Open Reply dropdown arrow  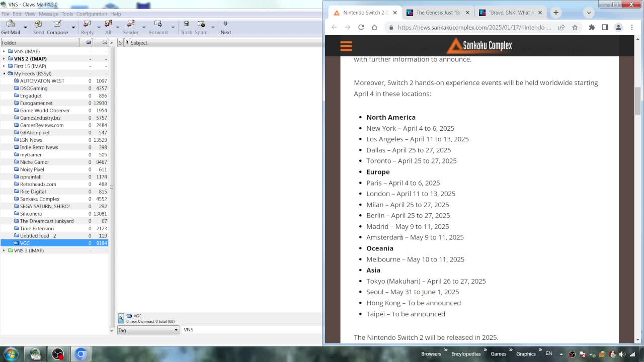tap(99, 27)
